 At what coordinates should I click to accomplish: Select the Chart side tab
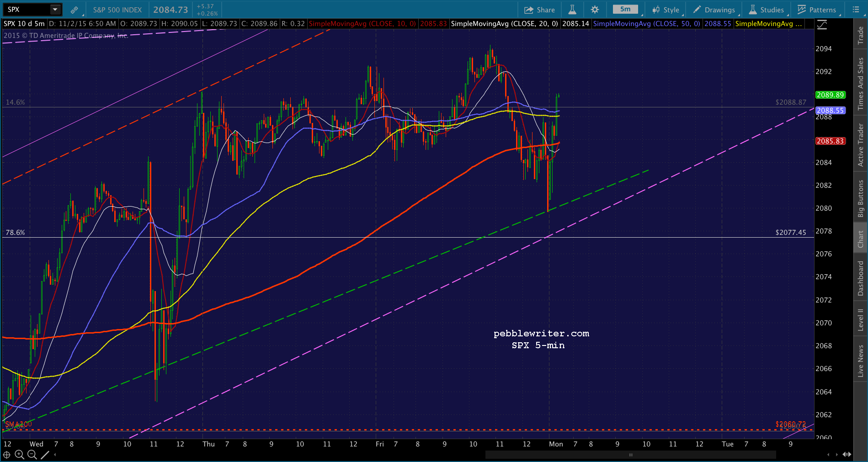(861, 239)
